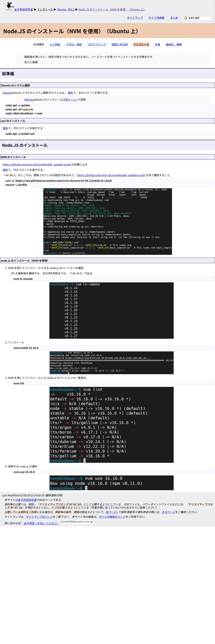Viewport: 215px width, 644px height.
Task: Open まとめ in top navigation
Action: [x=174, y=18]
